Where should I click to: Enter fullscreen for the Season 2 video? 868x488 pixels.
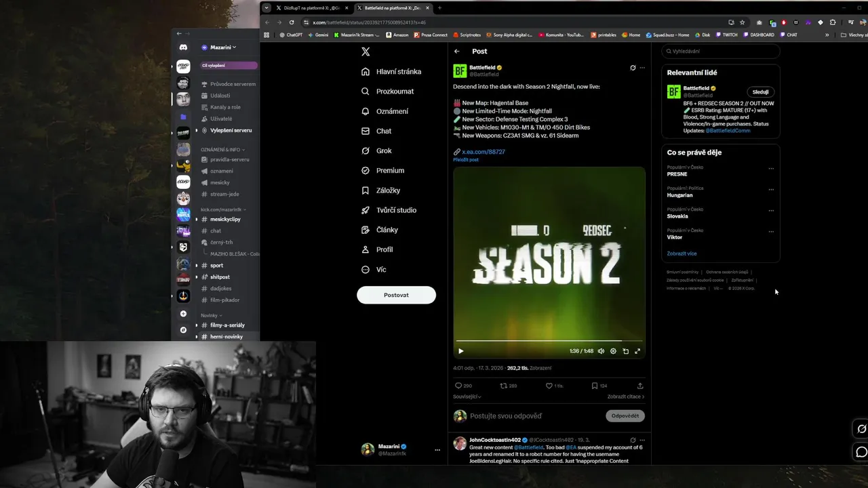tap(637, 351)
